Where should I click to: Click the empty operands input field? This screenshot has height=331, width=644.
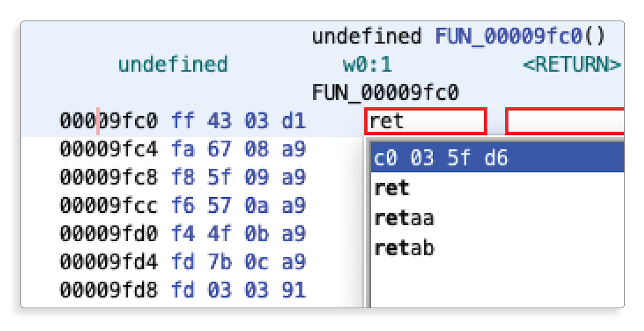[x=565, y=121]
